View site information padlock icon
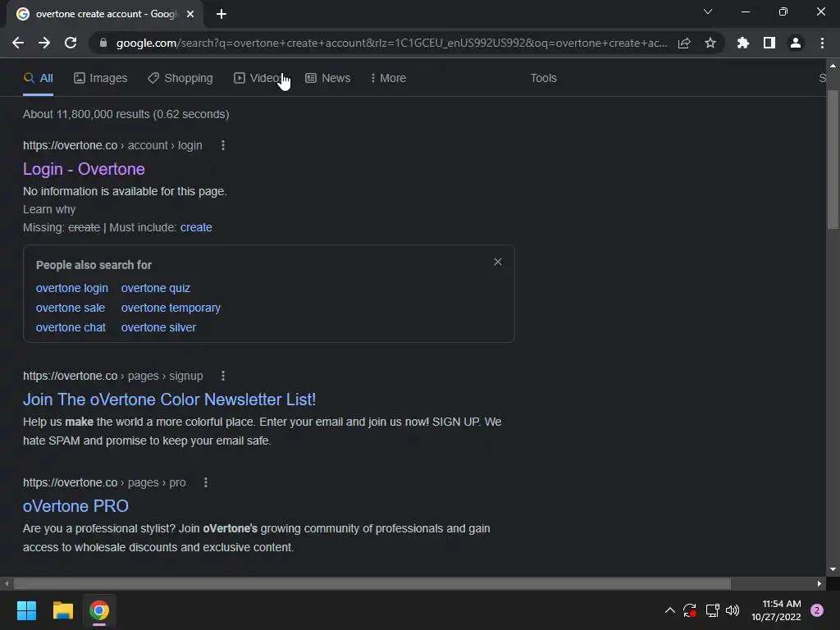840x630 pixels. click(x=103, y=43)
